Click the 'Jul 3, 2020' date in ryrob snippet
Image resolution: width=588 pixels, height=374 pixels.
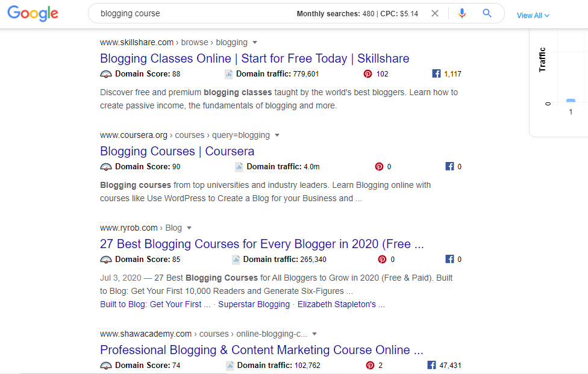(120, 278)
